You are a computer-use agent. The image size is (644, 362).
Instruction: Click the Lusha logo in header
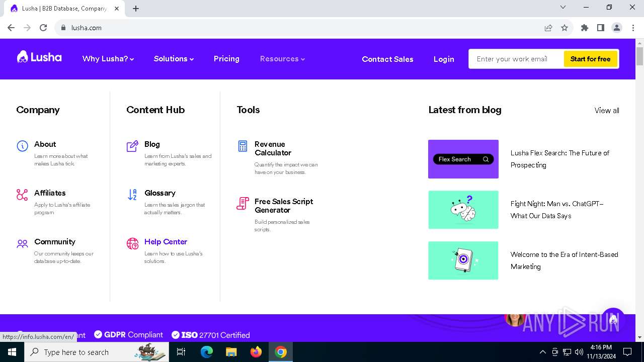(x=39, y=57)
